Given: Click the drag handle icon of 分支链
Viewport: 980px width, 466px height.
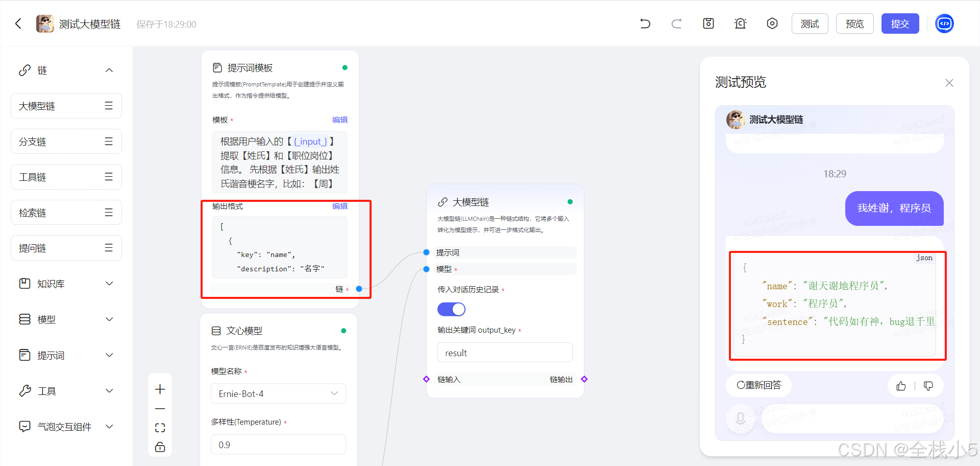Looking at the screenshot, I should 109,142.
